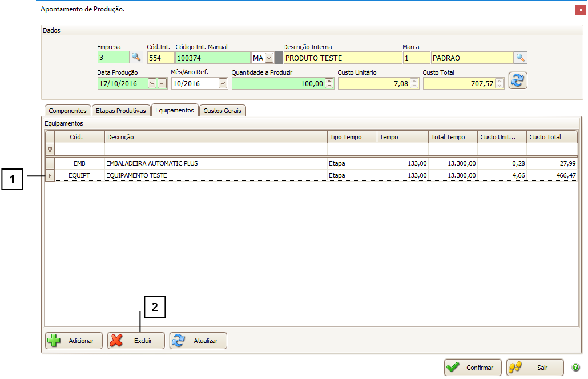Click the refresh icon beside Custo Total

(x=518, y=80)
